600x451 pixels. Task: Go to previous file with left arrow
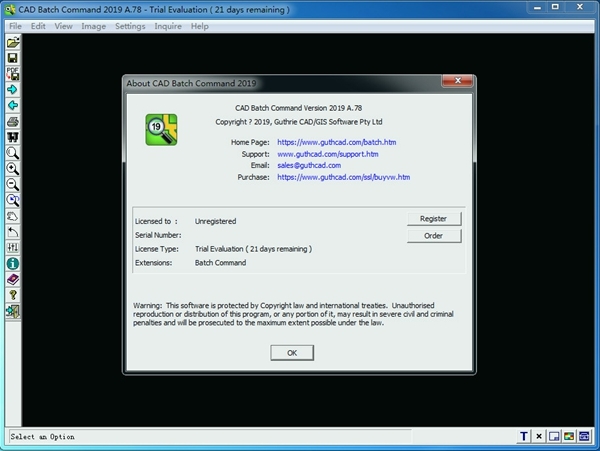(13, 105)
